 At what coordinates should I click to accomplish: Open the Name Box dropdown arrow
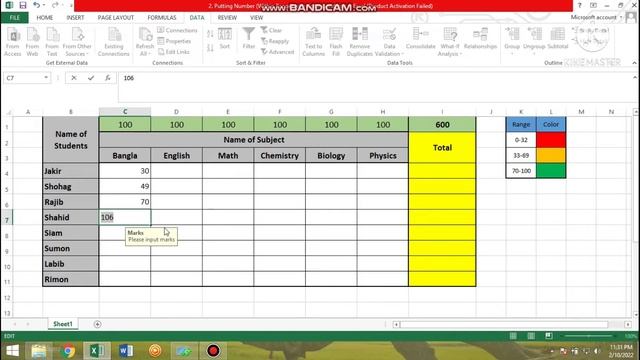coord(46,78)
